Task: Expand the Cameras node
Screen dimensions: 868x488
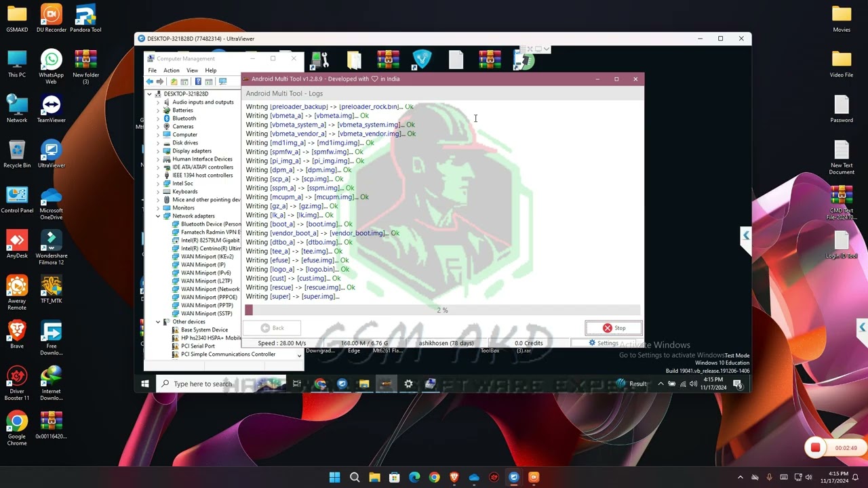Action: click(x=158, y=127)
